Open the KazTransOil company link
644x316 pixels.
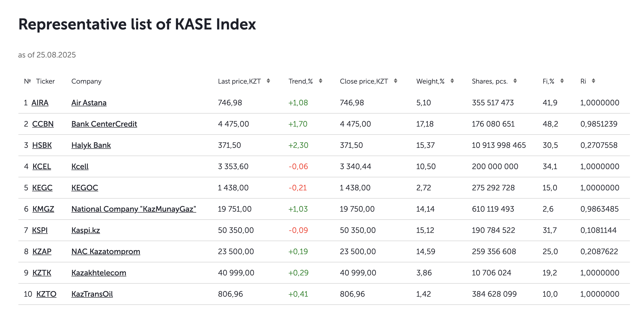92,294
